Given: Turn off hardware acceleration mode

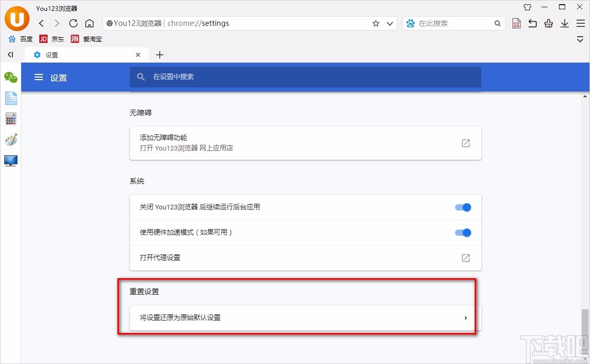Looking at the screenshot, I should (x=463, y=232).
